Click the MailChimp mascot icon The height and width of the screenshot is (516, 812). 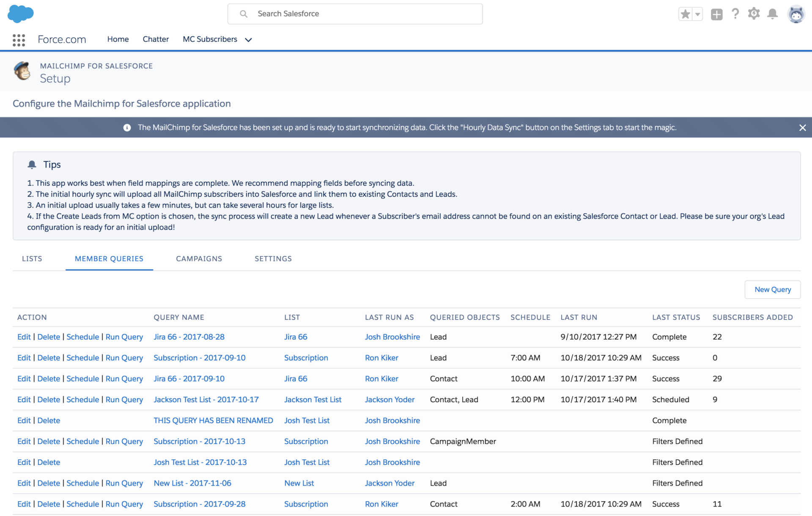pyautogui.click(x=22, y=71)
